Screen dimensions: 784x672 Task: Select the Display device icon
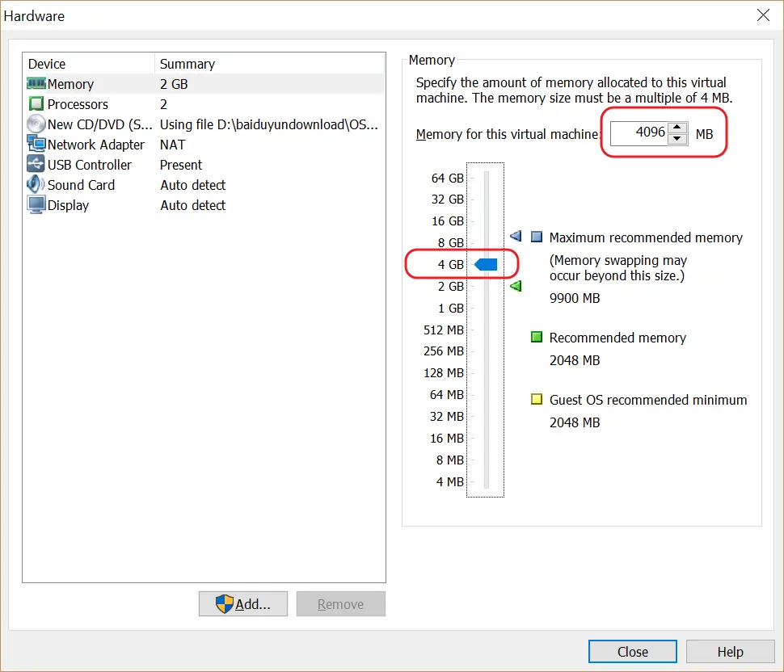coord(36,205)
